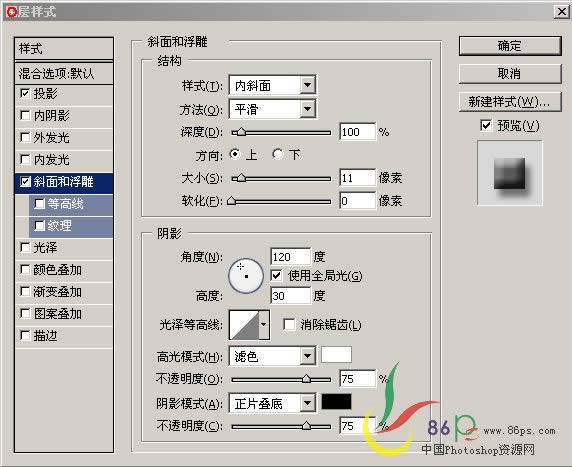Open the 高光模式 dropdown showing 滤色
Screen dimensions: 572x467
(273, 356)
